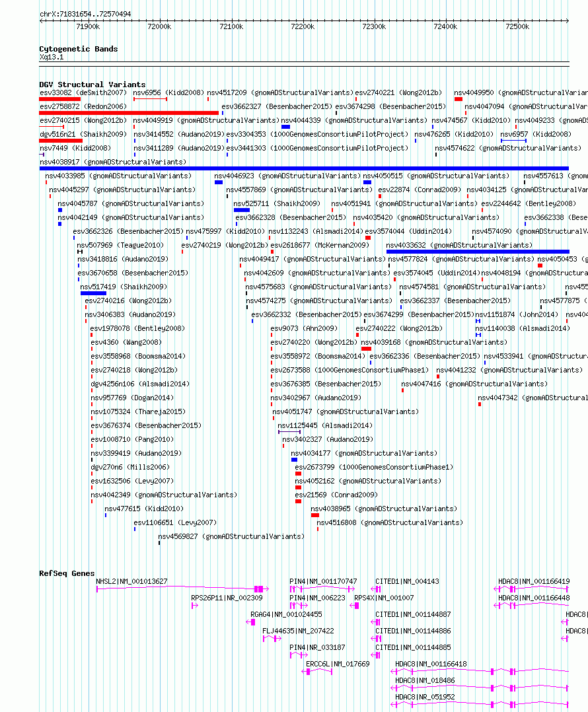This screenshot has height=712, width=588.
Task: Select the esv4360 (Wang2008) variant
Action: (126, 342)
